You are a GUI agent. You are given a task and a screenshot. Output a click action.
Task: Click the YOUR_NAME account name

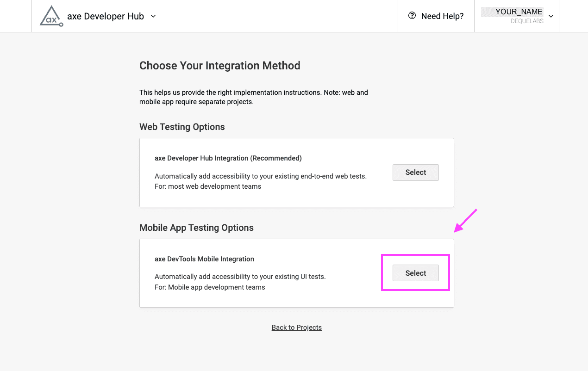[519, 12]
